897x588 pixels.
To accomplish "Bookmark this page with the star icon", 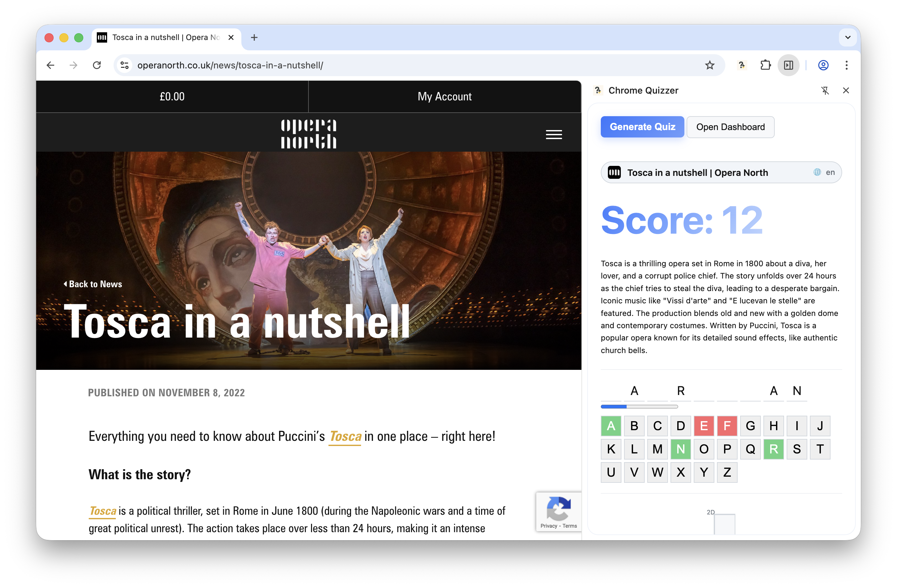I will tap(710, 65).
